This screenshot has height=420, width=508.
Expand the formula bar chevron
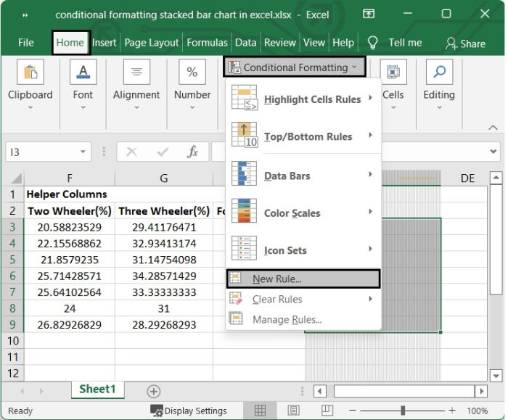494,152
